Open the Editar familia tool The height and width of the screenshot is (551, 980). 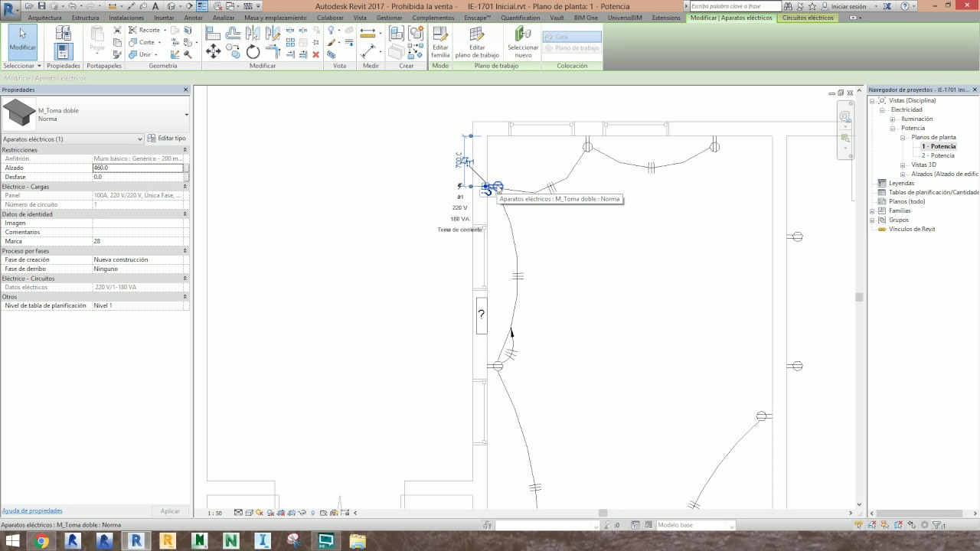click(440, 41)
